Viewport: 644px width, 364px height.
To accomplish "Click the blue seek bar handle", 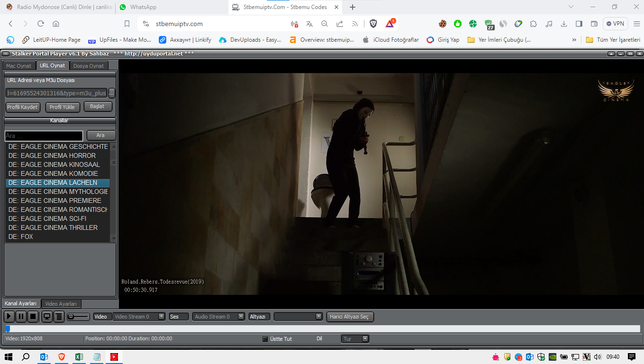I will pos(8,328).
